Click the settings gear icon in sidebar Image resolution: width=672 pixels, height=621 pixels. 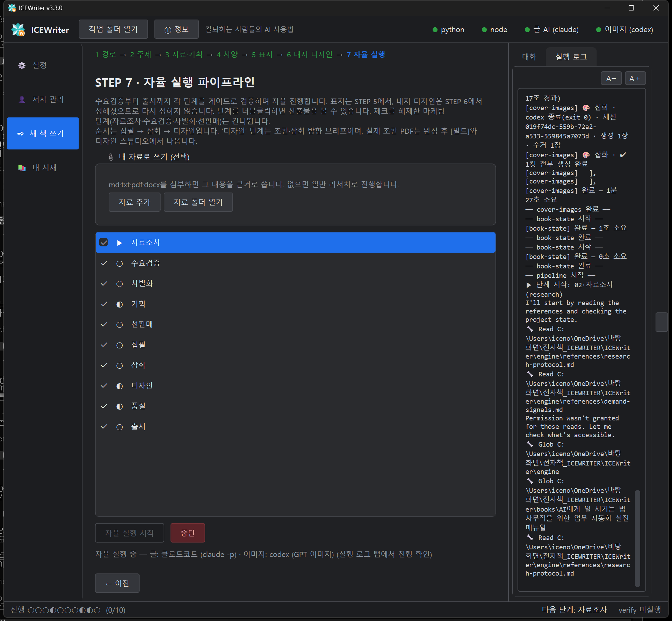coord(22,65)
